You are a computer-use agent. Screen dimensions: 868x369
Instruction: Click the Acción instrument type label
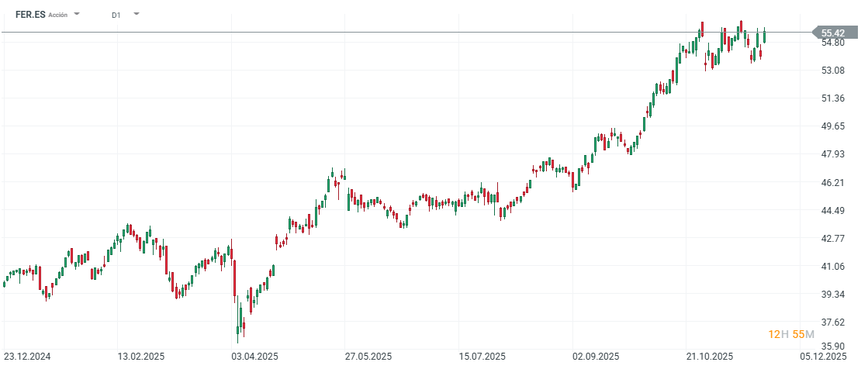pos(58,15)
